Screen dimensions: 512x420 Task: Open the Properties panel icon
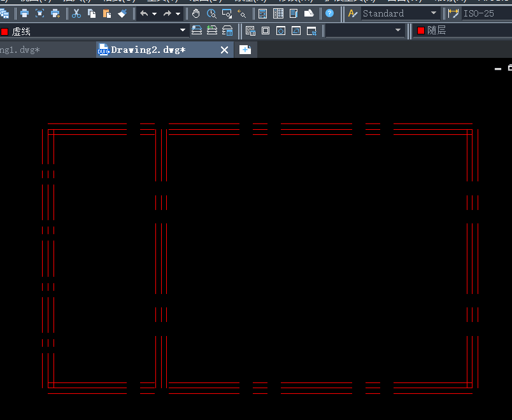pos(294,13)
